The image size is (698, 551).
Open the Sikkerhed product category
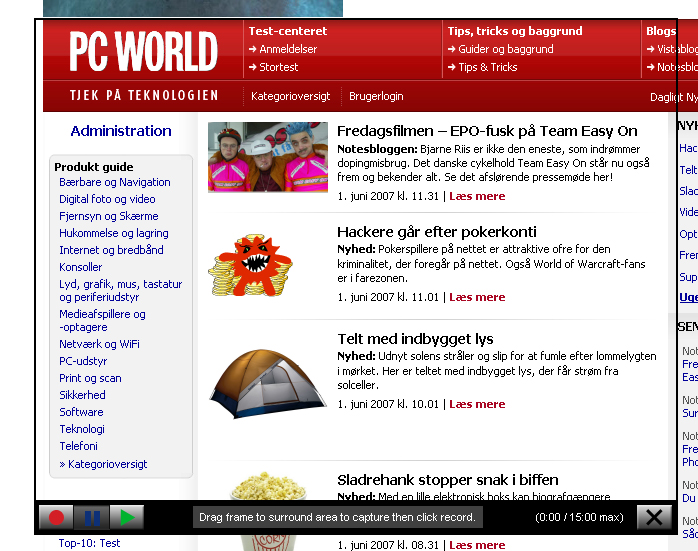pyautogui.click(x=82, y=395)
